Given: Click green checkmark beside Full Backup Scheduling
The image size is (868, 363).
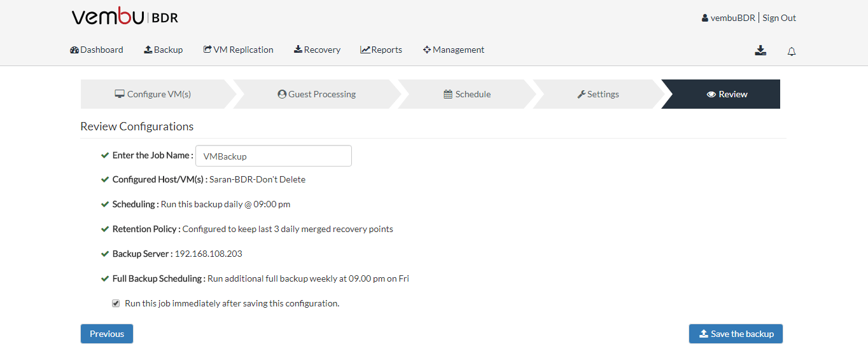Looking at the screenshot, I should click(x=105, y=278).
